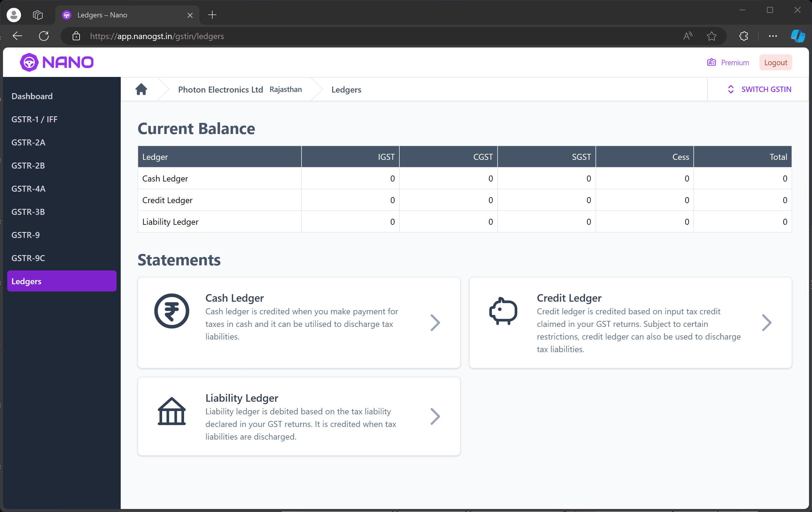Click the Logout button

(x=776, y=62)
